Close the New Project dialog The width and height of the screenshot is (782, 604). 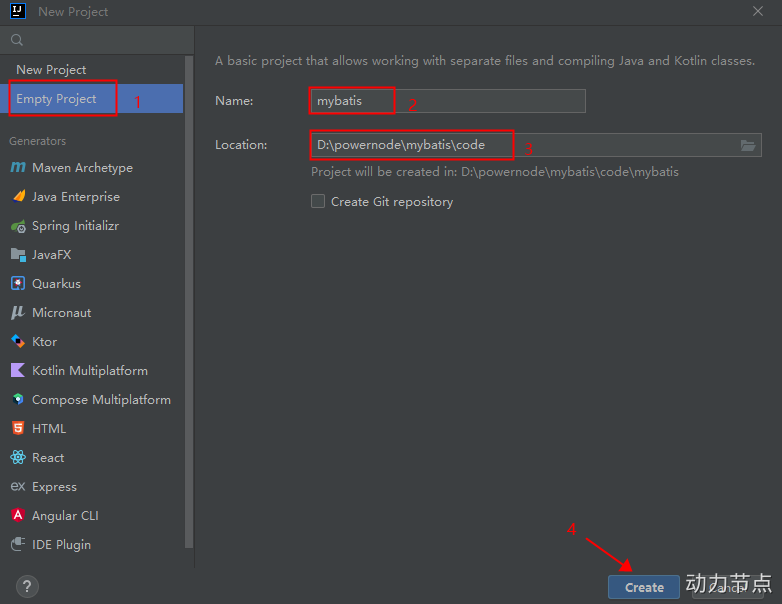tap(757, 11)
